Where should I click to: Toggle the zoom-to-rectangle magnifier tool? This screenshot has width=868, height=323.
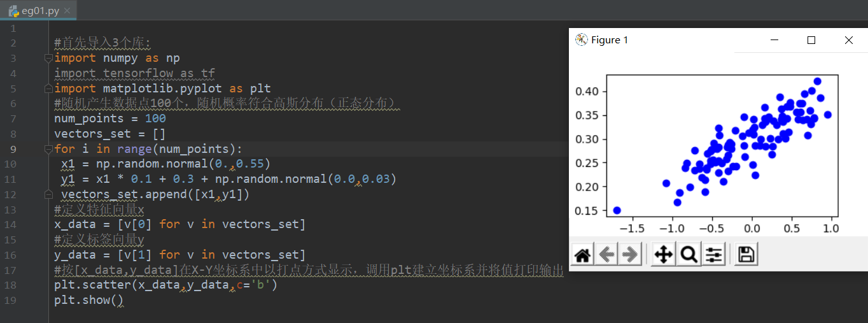pos(689,255)
